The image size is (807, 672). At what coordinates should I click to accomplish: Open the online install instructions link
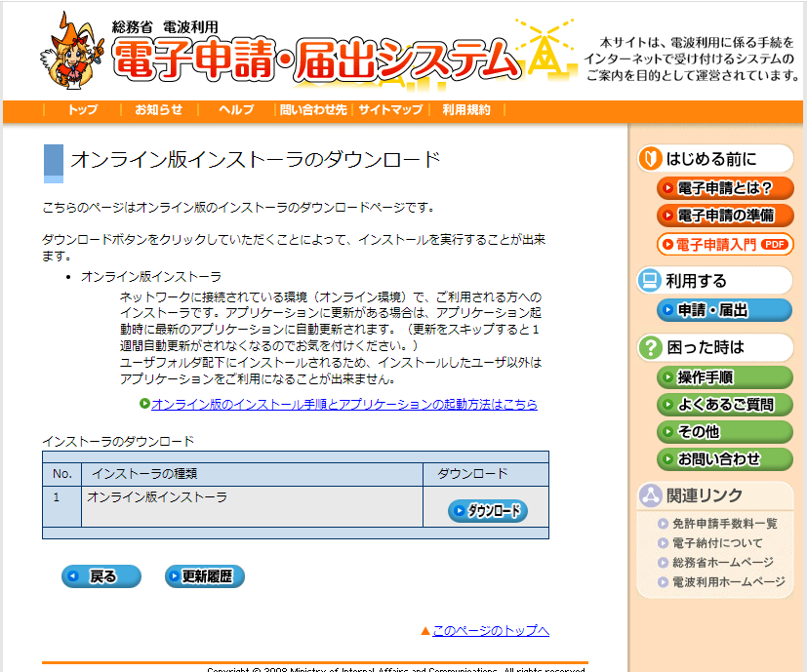(x=344, y=404)
